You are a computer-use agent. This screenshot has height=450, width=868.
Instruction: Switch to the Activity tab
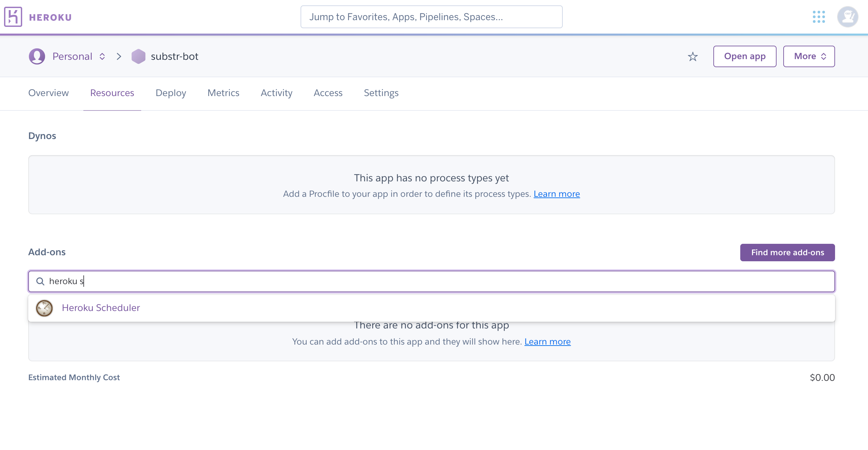tap(277, 93)
